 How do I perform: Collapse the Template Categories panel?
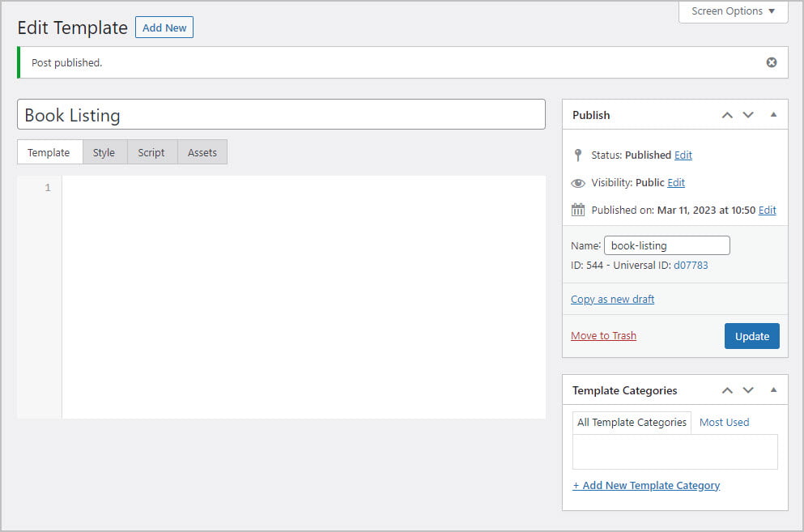coord(773,390)
